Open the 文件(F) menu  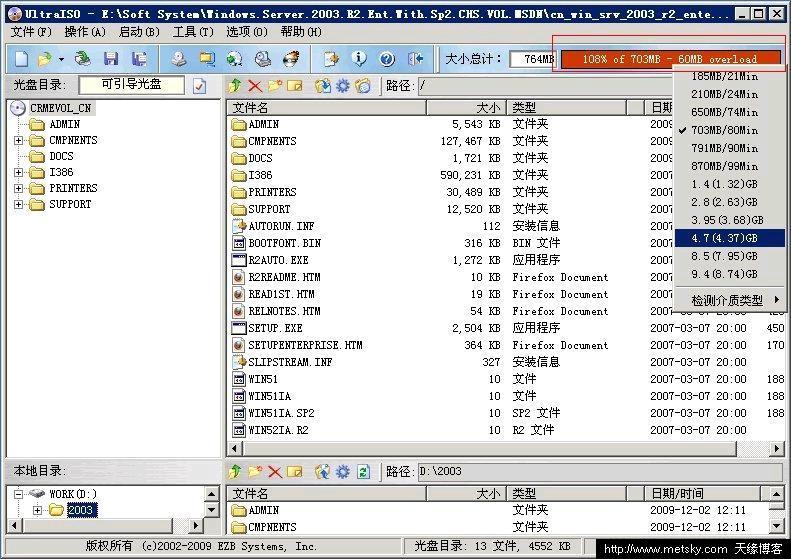point(31,32)
